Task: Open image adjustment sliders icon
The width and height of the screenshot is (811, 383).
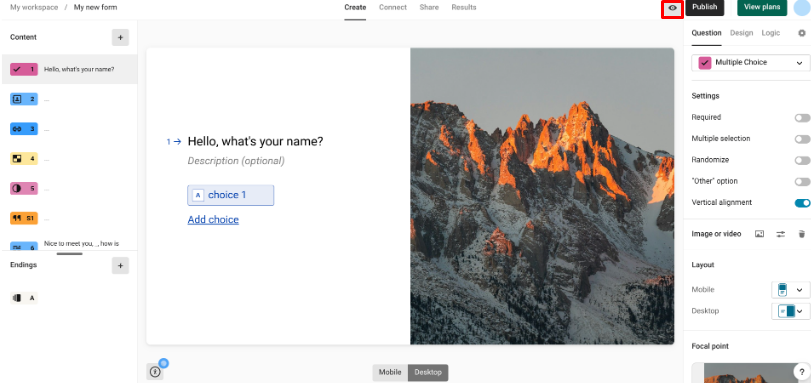Action: coord(780,234)
